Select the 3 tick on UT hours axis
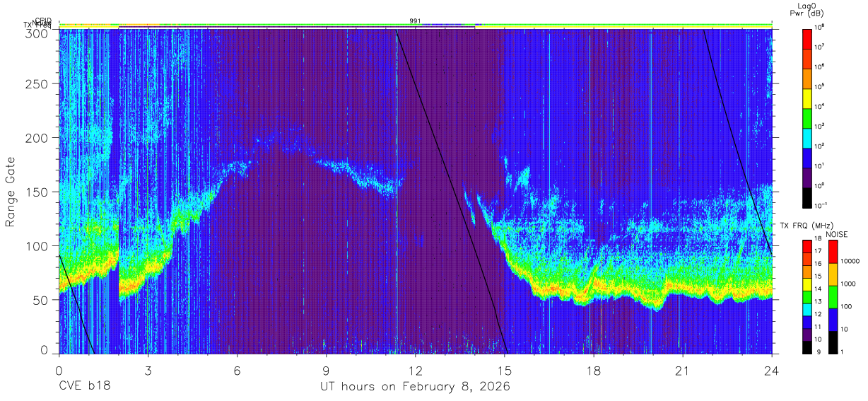The width and height of the screenshot is (868, 401). 148,371
